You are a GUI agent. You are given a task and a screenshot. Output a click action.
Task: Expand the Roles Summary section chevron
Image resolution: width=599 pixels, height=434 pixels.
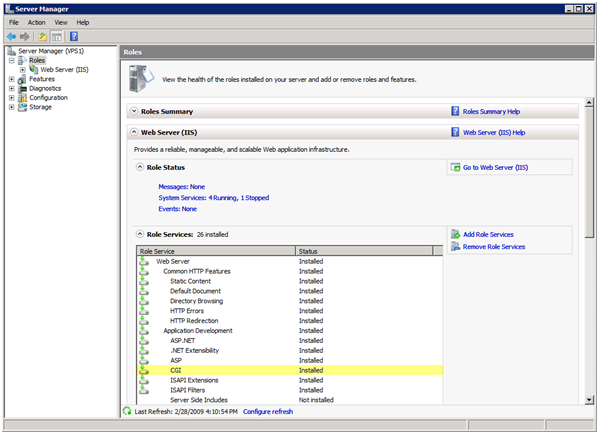tap(134, 111)
